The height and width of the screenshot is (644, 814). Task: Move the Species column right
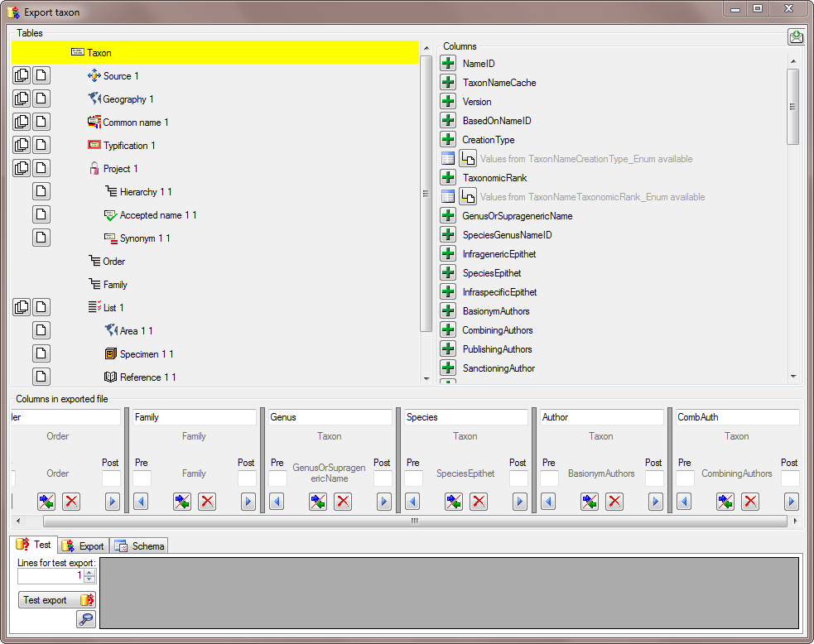tap(520, 502)
